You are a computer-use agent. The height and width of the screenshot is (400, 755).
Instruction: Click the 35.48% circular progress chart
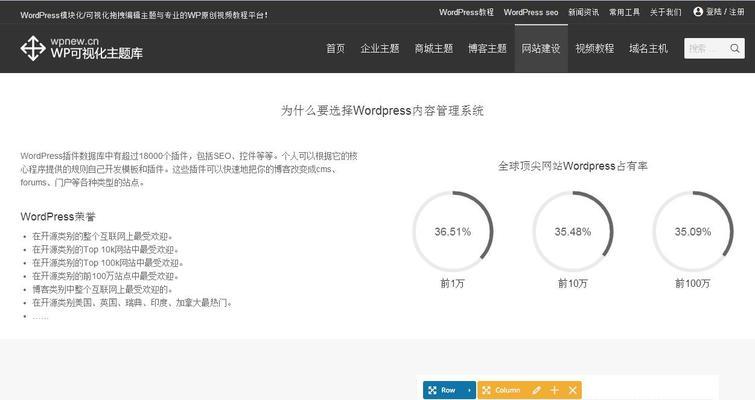click(x=573, y=232)
